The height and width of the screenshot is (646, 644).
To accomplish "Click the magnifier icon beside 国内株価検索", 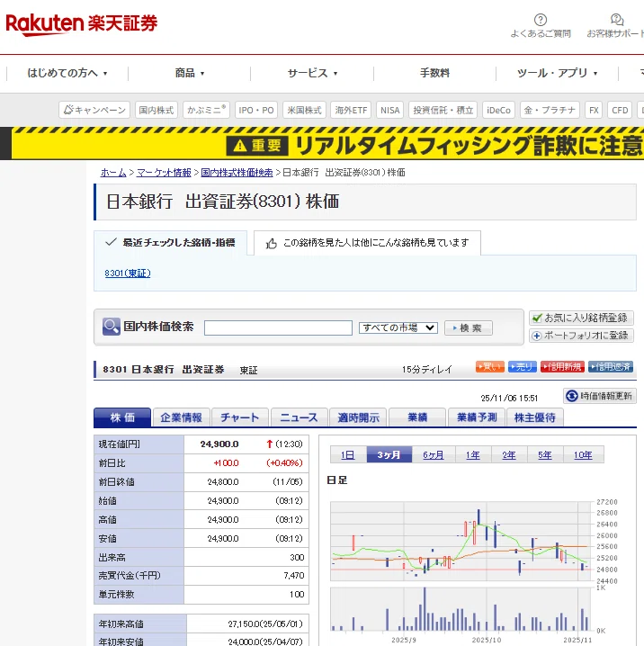I will point(112,327).
